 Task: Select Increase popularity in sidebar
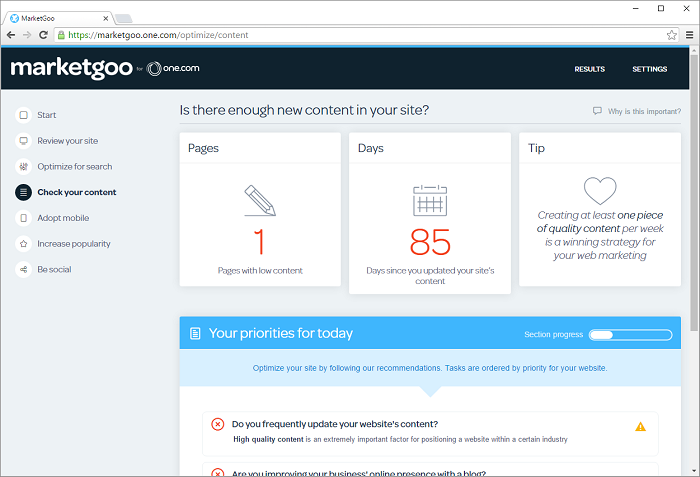74,244
